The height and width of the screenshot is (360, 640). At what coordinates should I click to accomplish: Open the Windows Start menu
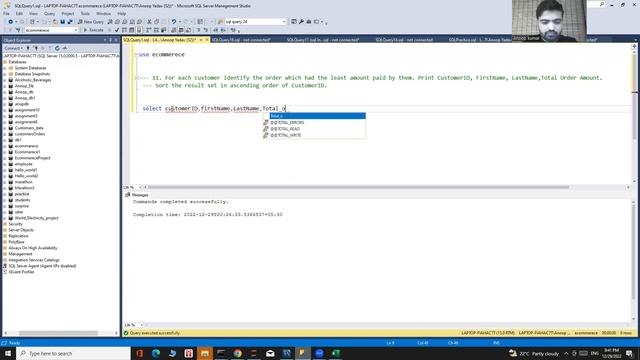(x=8, y=353)
